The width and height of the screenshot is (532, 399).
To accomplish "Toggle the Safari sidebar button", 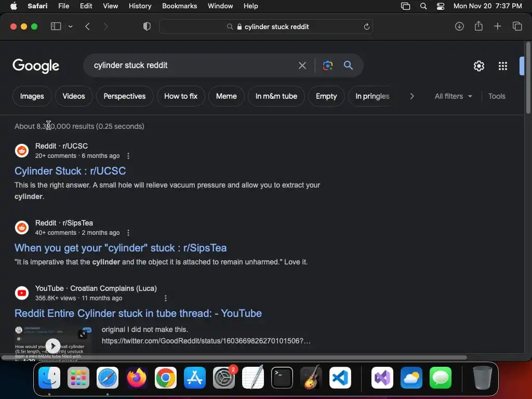I will [x=56, y=26].
